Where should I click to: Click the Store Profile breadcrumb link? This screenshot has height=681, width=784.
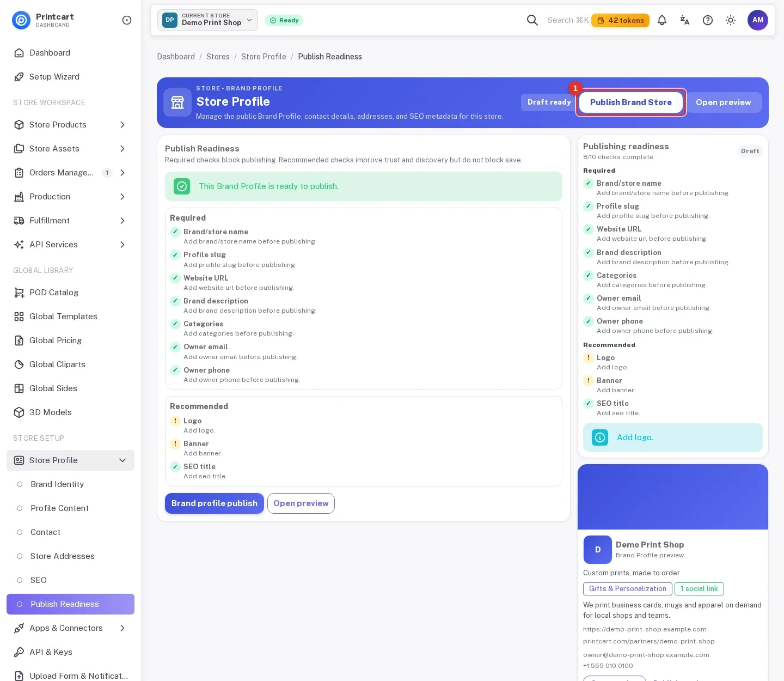(x=264, y=57)
